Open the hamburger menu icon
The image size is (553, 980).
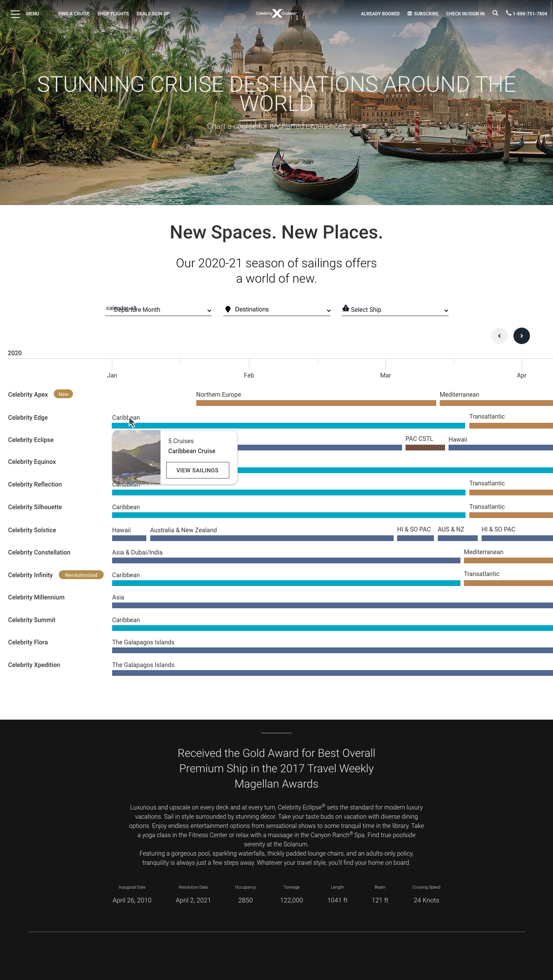click(15, 14)
